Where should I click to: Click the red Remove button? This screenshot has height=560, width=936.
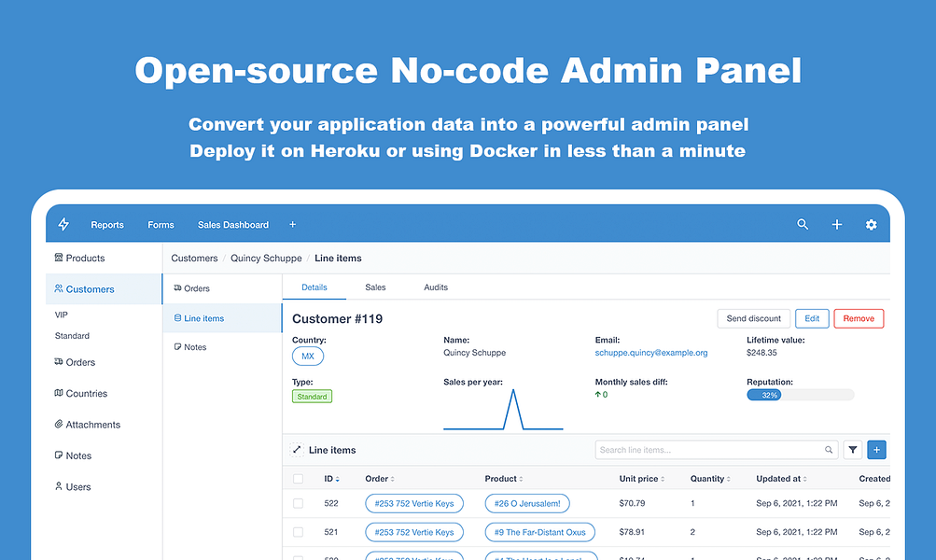pyautogui.click(x=859, y=318)
